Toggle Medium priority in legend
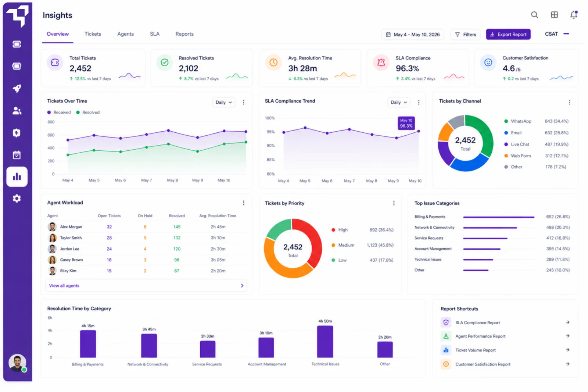 pyautogui.click(x=343, y=245)
